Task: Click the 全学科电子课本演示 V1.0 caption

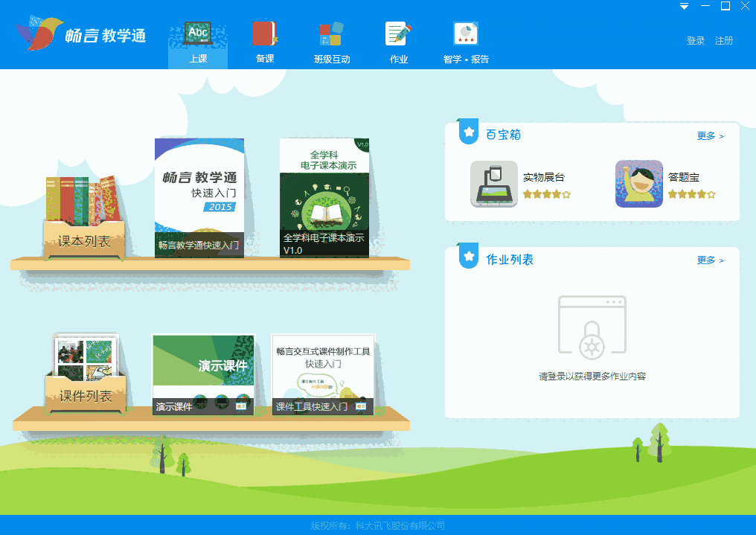Action: [x=324, y=244]
